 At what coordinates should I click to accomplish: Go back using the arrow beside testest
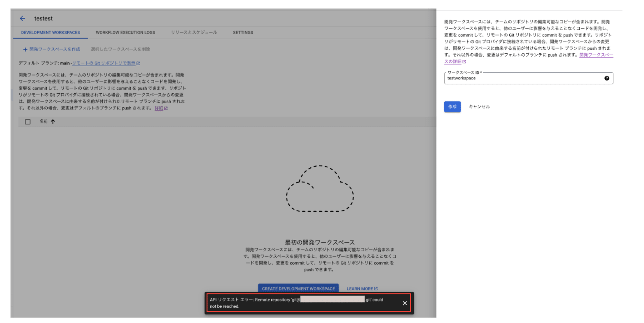[x=22, y=18]
